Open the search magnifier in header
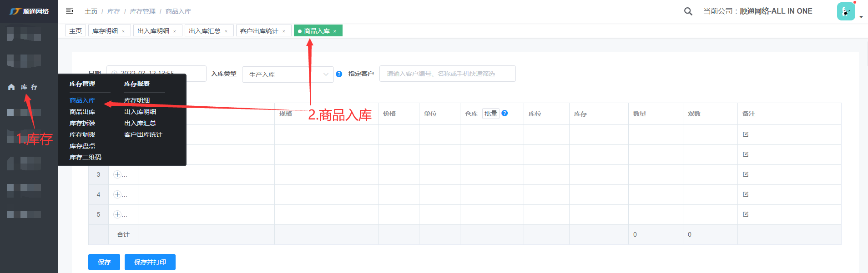This screenshot has width=868, height=273. tap(688, 11)
